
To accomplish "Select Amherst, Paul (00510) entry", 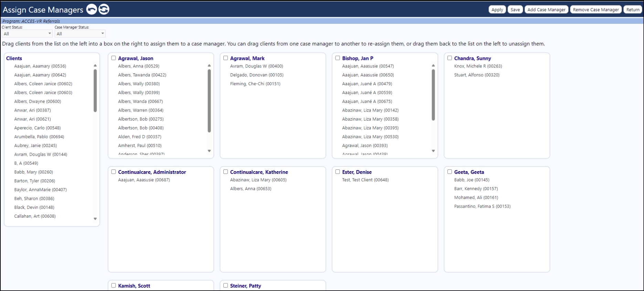I will point(140,146).
